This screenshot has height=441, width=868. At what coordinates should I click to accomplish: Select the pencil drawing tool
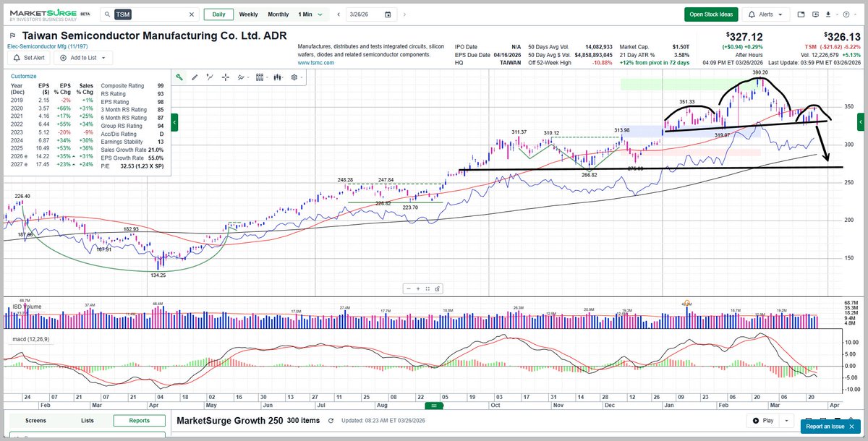pyautogui.click(x=195, y=77)
